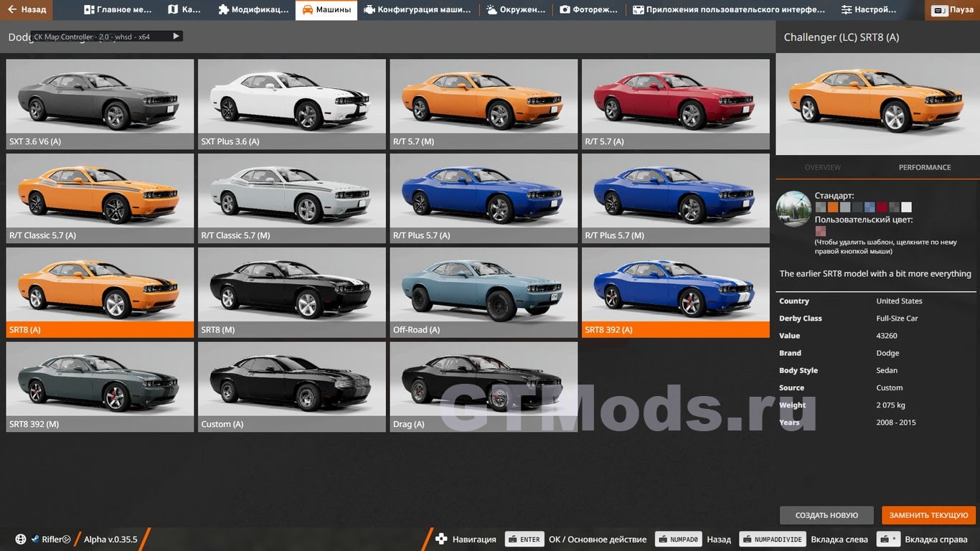This screenshot has width=980, height=551.
Task: Select the SRT8 392 (A) car
Action: point(676,293)
